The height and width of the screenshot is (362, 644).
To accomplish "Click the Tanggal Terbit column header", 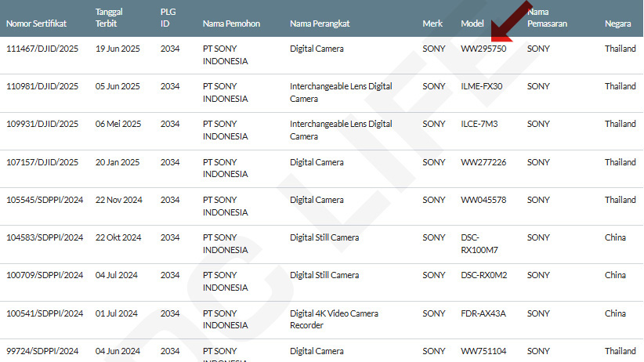I will click(x=109, y=18).
